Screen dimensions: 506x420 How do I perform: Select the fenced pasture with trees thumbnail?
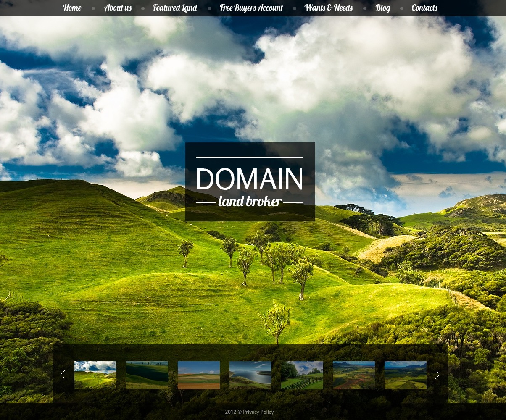tap(302, 374)
